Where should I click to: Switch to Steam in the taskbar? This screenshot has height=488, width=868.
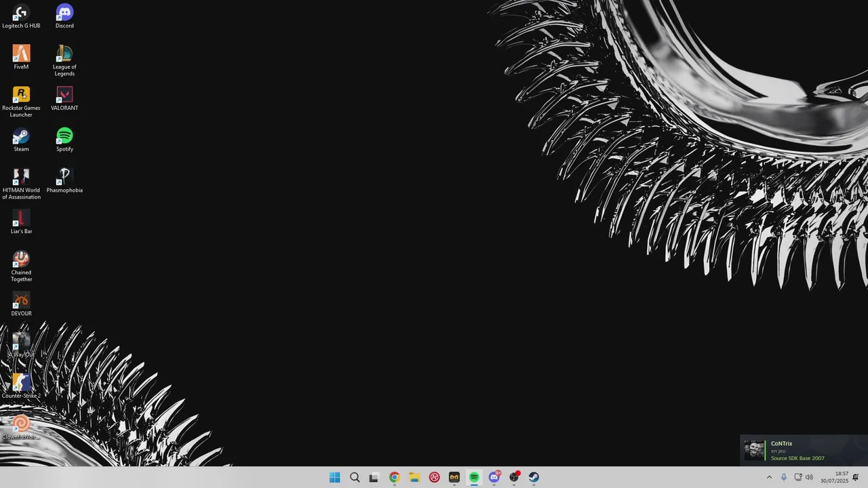[534, 477]
